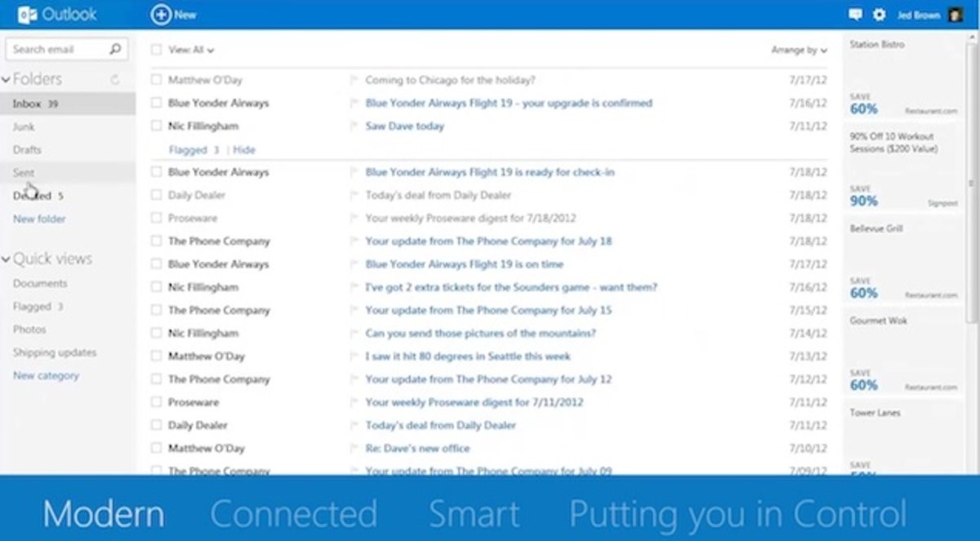Open the Arrange by dropdown
The image size is (980, 541).
tap(799, 50)
